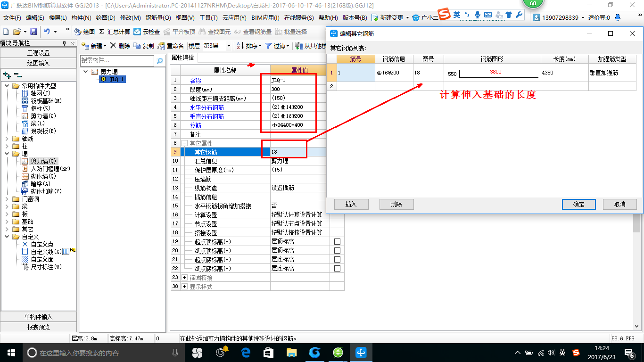Click 插入 in the 编辑其它钢筋 dialog
This screenshot has height=362, width=644.
tap(351, 204)
